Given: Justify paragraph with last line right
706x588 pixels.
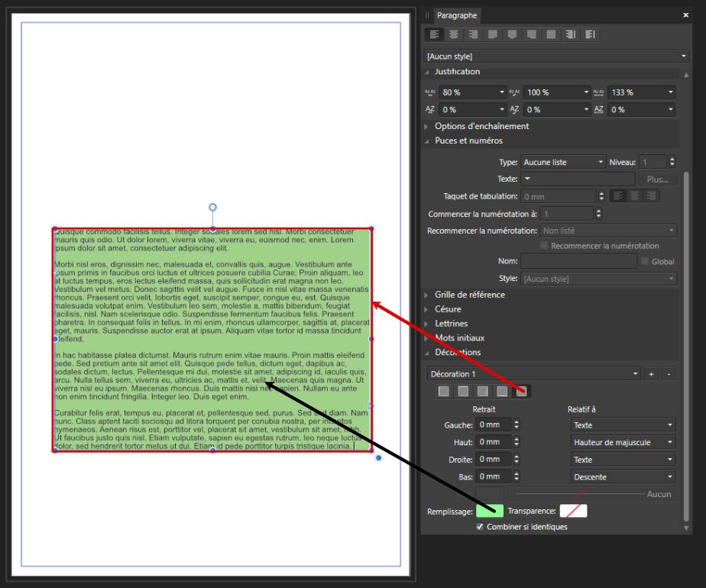Looking at the screenshot, I should tap(532, 34).
